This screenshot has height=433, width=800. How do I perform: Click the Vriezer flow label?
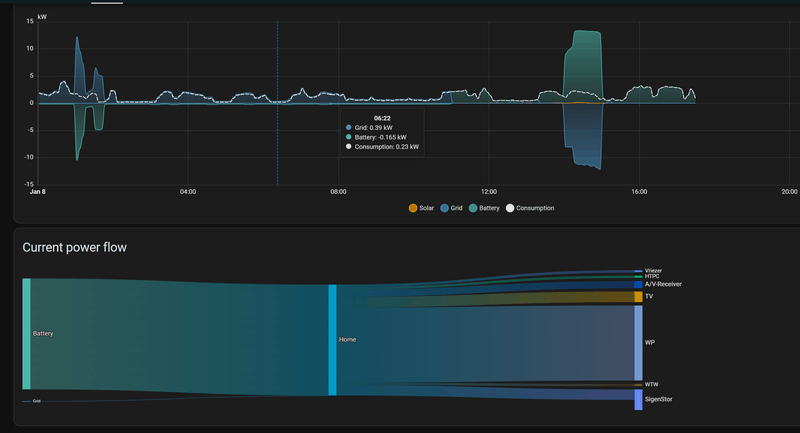(653, 270)
